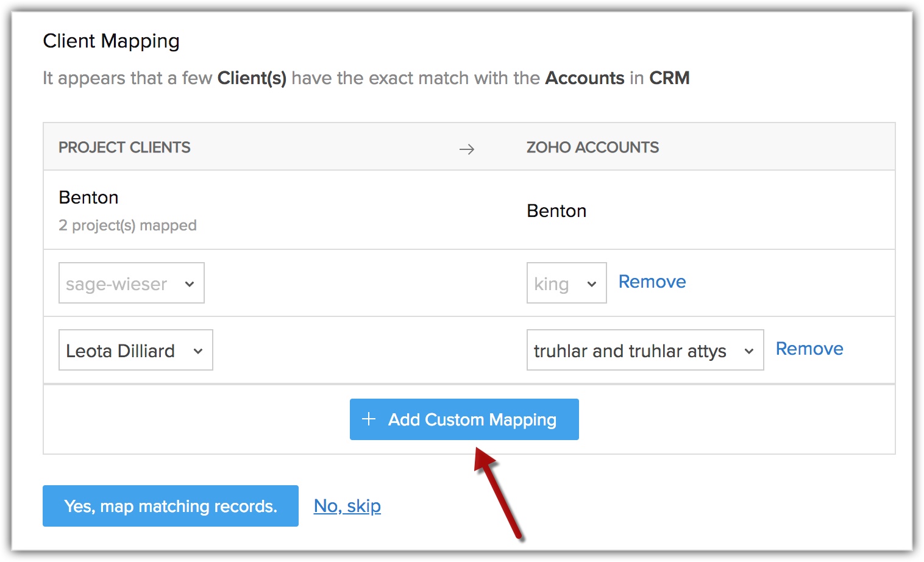Click the plus icon on Add Custom Mapping
This screenshot has height=562, width=924.
[369, 419]
